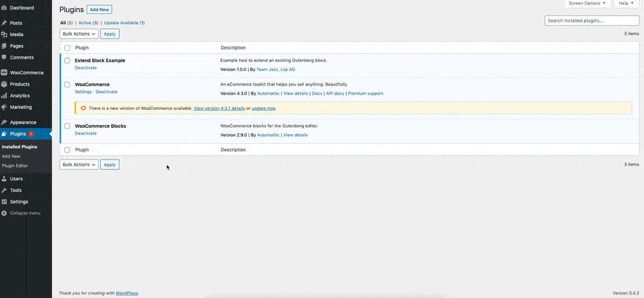Viewport: 644px width, 298px height.
Task: Select Add New in the Plugins submenu
Action: tap(11, 157)
